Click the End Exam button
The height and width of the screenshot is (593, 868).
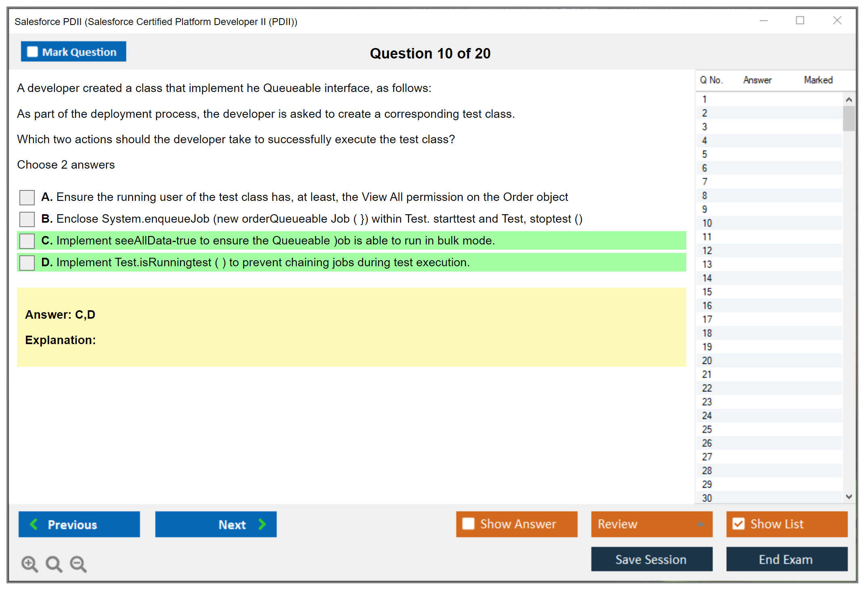point(786,559)
